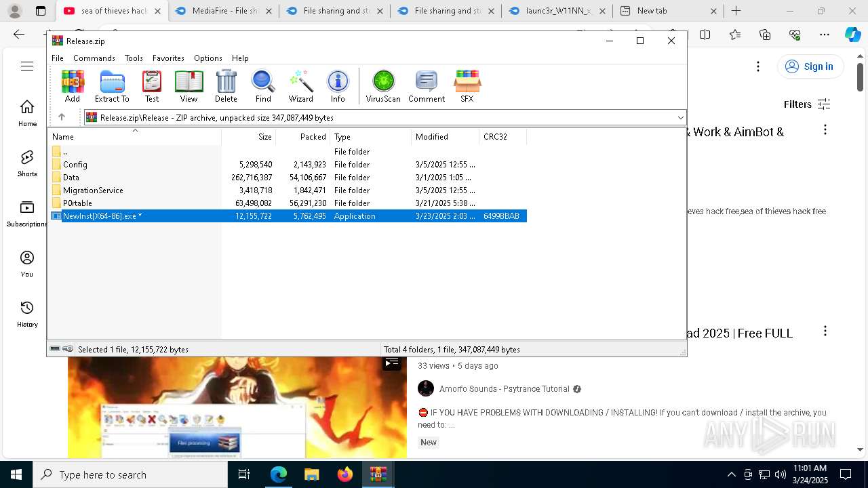Open YouTube hamburger menu

coord(27,66)
